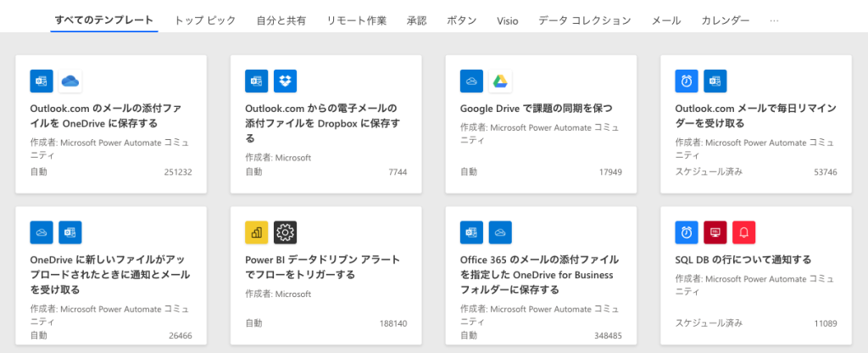Click OneDrive cloud icon on first card
The image size is (868, 353).
point(70,81)
